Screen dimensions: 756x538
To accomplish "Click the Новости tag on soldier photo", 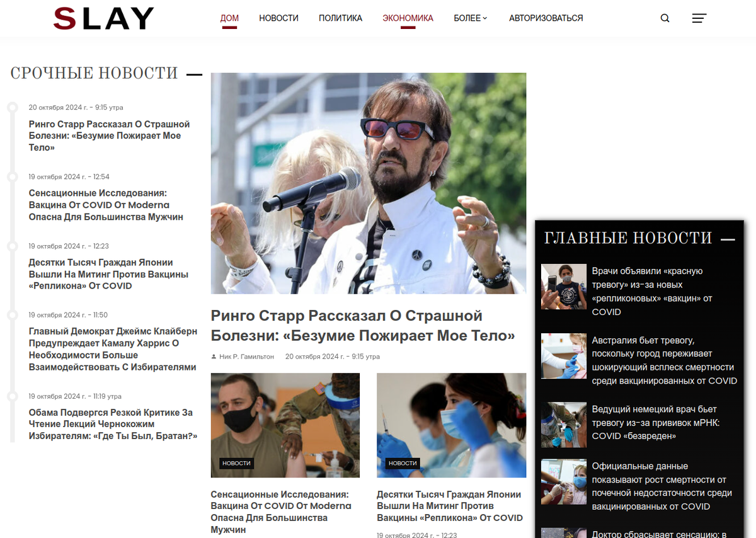I will click(x=236, y=463).
